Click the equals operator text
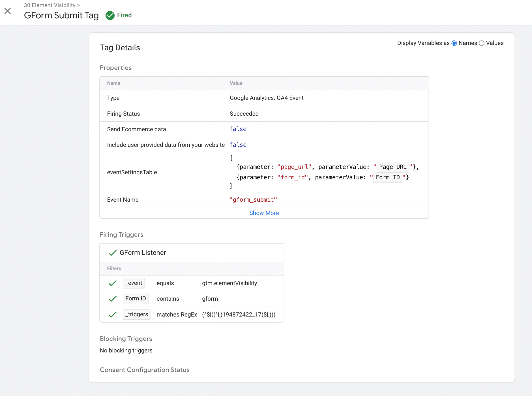 [165, 283]
